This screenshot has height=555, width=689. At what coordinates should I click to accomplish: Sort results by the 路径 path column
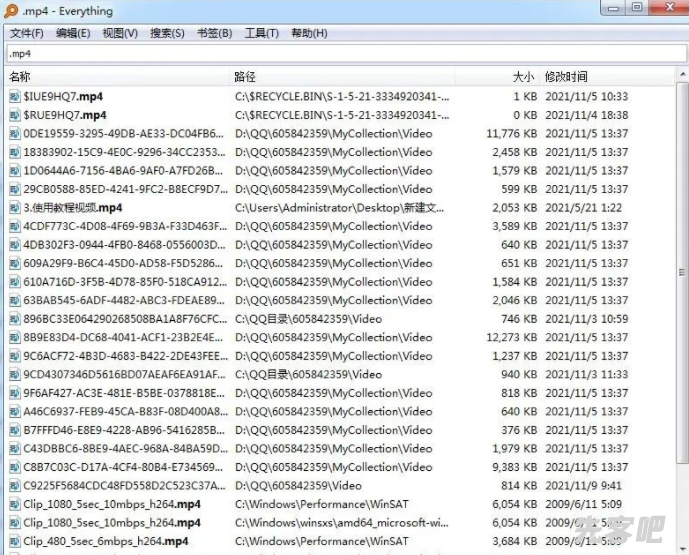(x=245, y=76)
